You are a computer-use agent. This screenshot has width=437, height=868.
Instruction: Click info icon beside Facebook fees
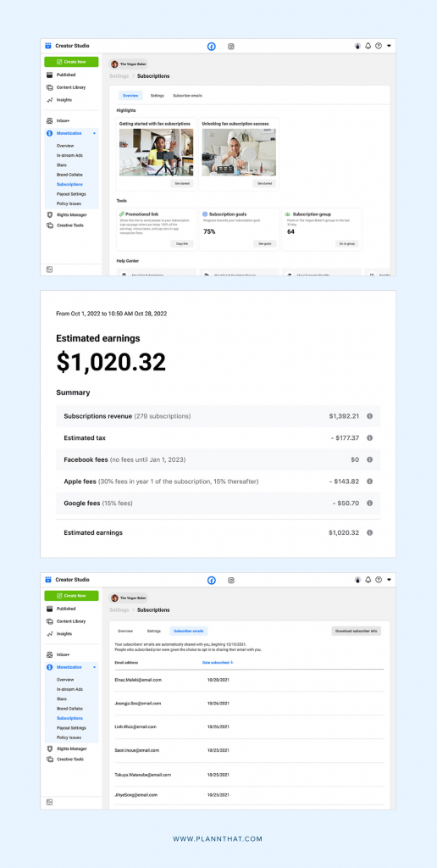coord(369,459)
